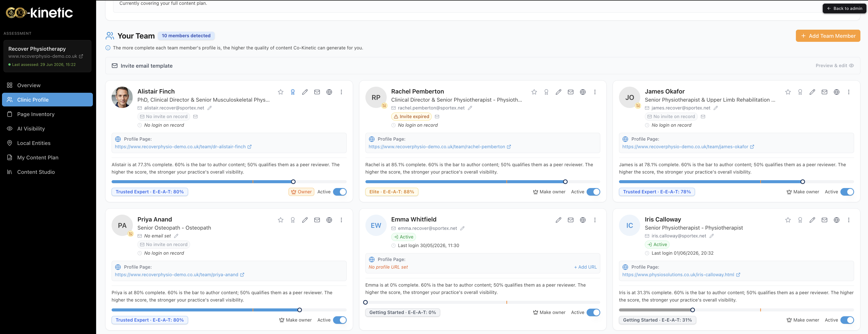This screenshot has width=868, height=334.
Task: Click the Add Team Member button
Action: click(828, 36)
